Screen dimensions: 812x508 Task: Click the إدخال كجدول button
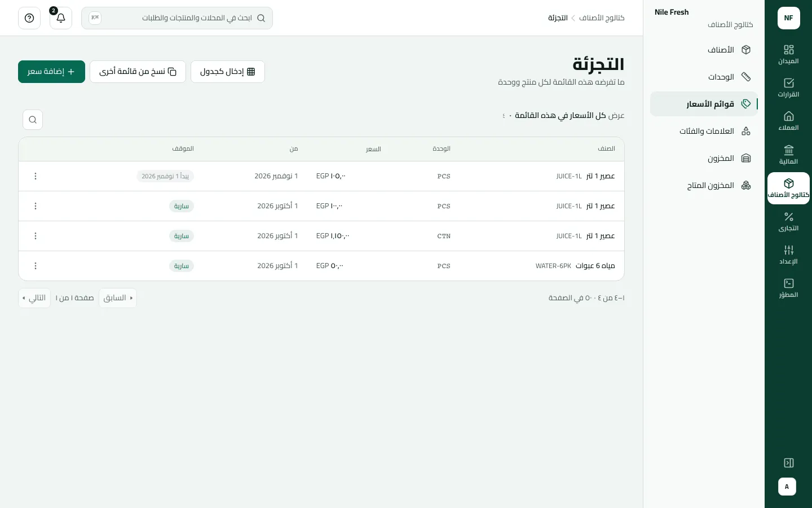coord(228,72)
